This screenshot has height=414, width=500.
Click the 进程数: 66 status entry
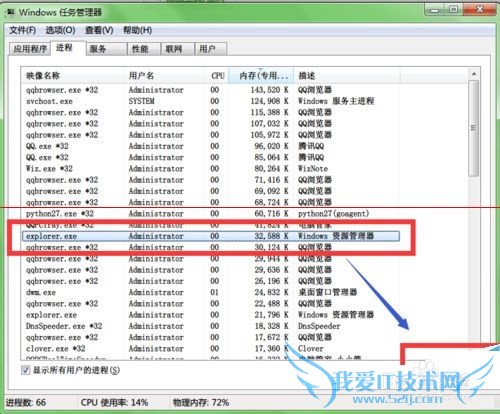click(26, 402)
